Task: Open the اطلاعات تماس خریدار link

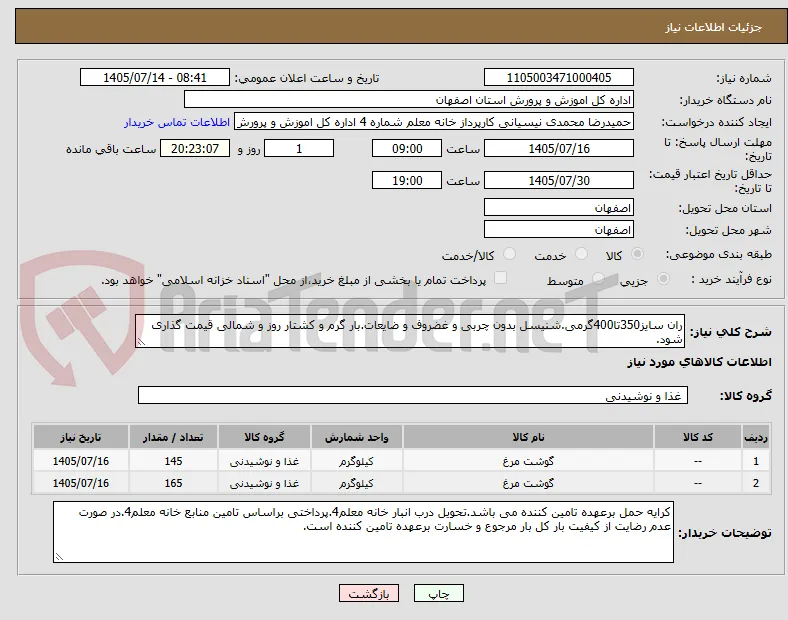Action: pyautogui.click(x=177, y=122)
